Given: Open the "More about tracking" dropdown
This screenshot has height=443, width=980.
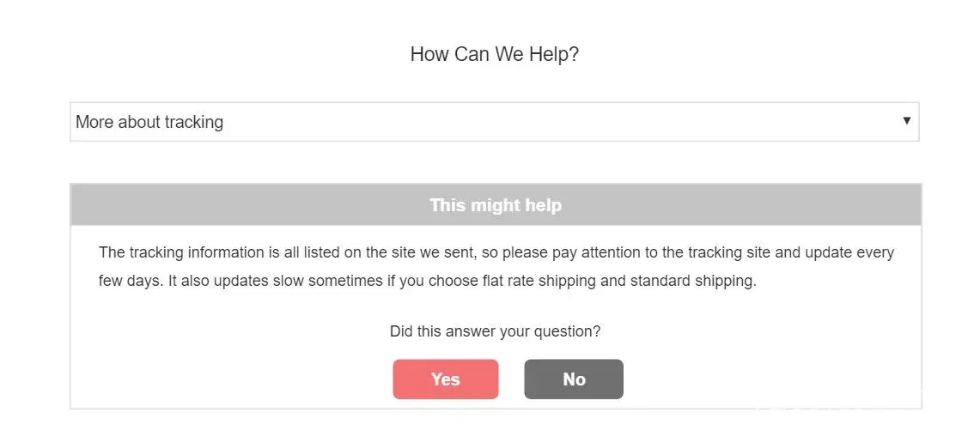Looking at the screenshot, I should (x=494, y=122).
